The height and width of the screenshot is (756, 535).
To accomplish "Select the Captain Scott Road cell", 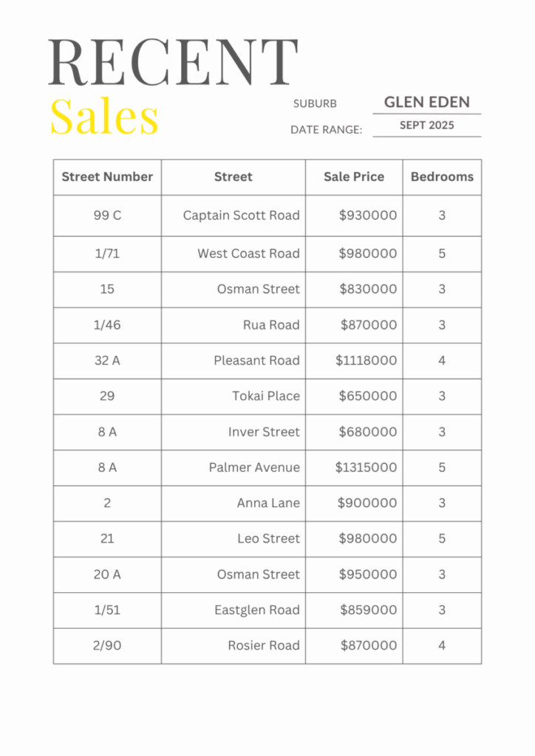I will click(241, 216).
